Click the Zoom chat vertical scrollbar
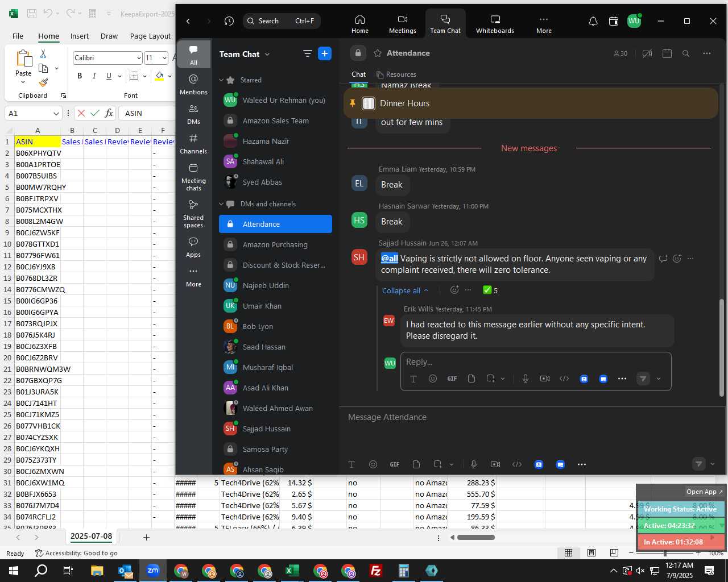This screenshot has width=728, height=582. (x=722, y=347)
